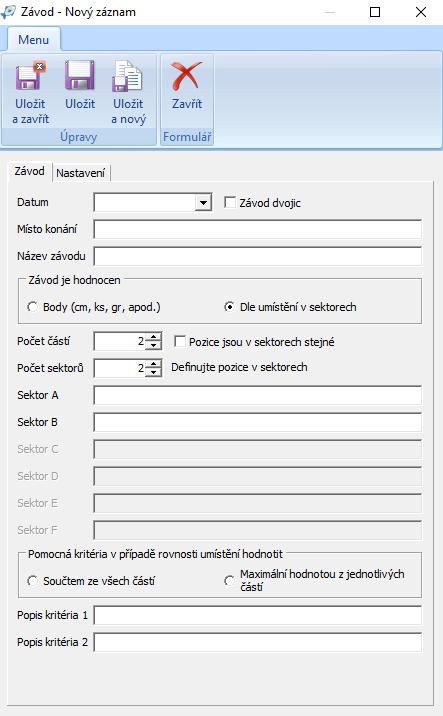Decrease Počet sektorů with down arrow
Image resolution: width=443 pixels, height=716 pixels.
153,372
